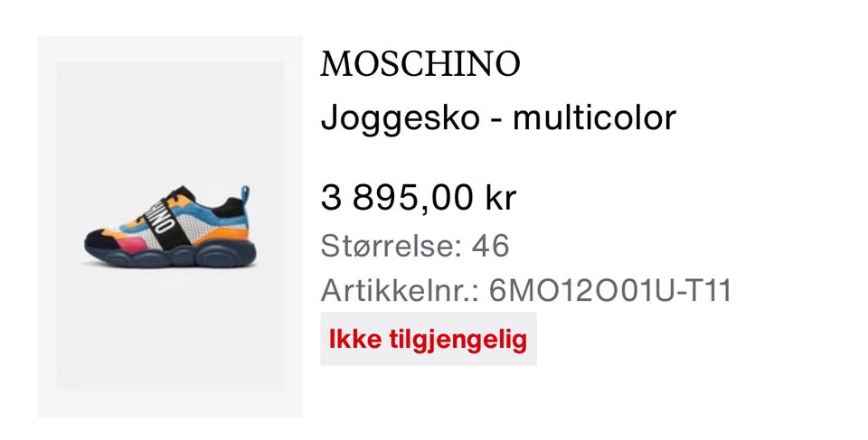Open the multicolor sneaker product thumbnail

(170, 227)
